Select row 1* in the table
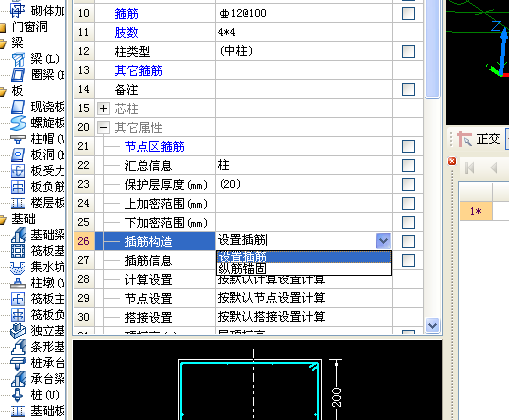The width and height of the screenshot is (509, 420). [x=476, y=211]
